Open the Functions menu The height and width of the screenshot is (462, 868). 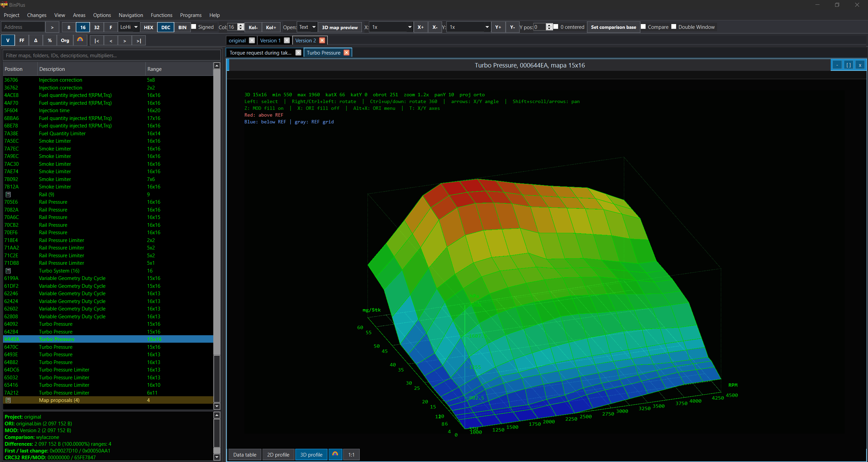(x=161, y=15)
